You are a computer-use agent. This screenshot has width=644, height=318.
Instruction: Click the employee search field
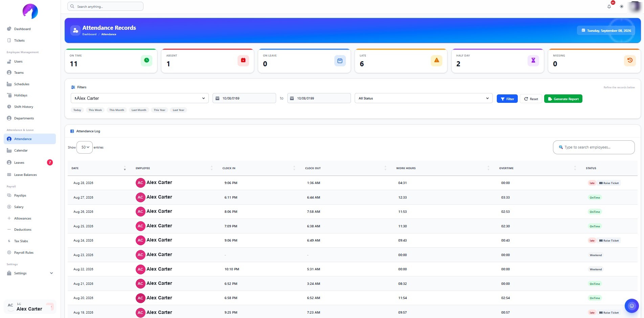click(594, 147)
